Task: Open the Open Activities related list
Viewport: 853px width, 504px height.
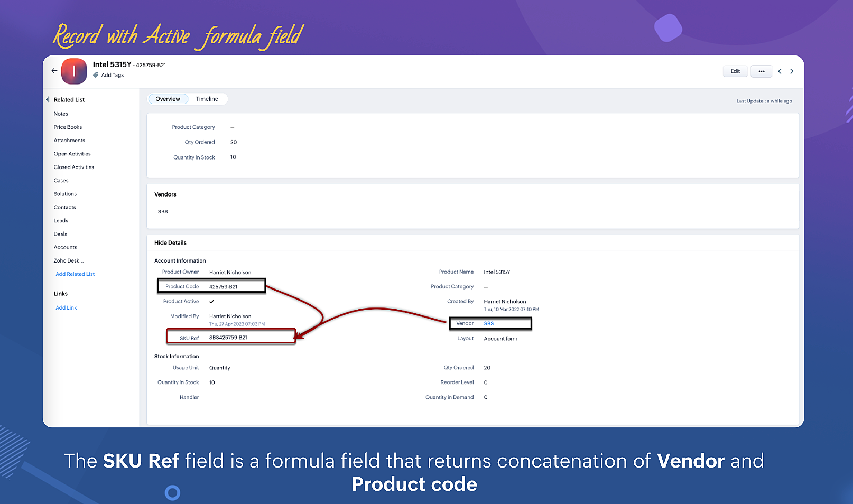Action: click(72, 154)
